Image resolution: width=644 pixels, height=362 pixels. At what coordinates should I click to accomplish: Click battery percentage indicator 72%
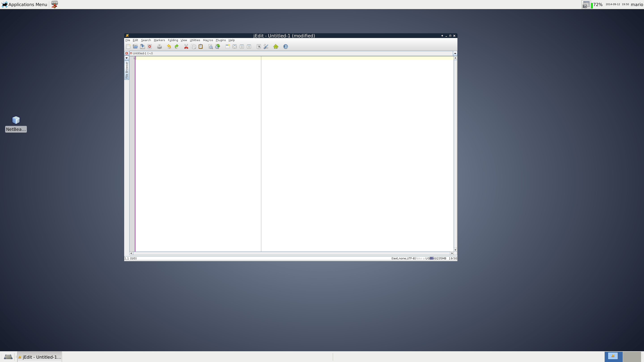click(597, 4)
